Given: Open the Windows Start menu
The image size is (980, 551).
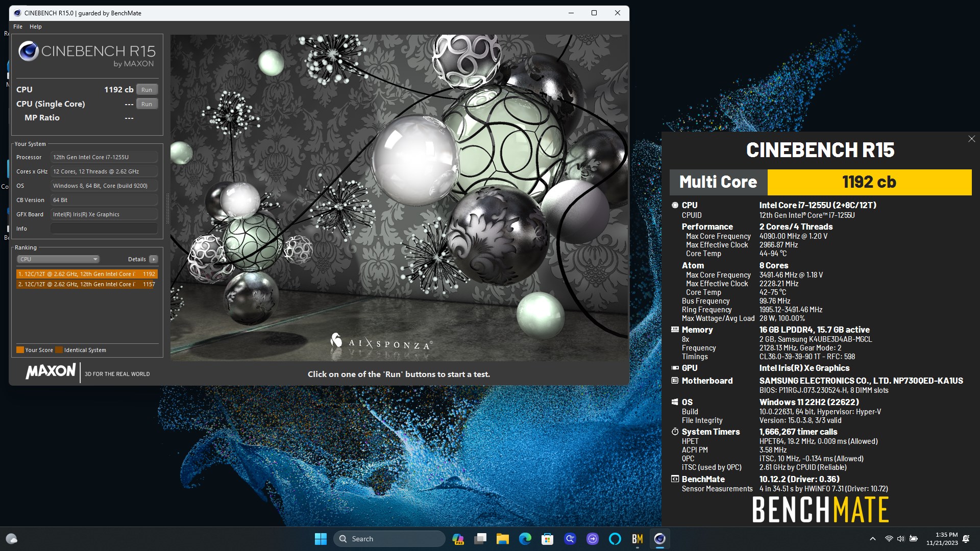Looking at the screenshot, I should [321, 539].
